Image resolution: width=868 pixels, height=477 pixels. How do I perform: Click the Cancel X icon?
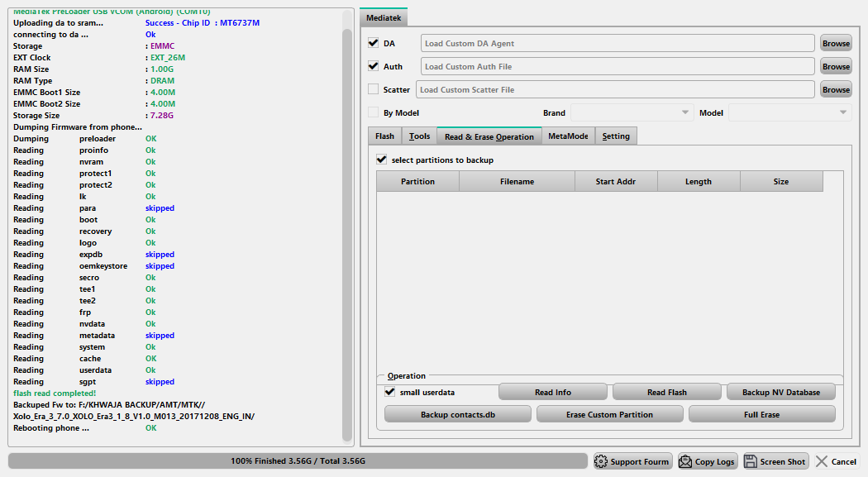[822, 461]
